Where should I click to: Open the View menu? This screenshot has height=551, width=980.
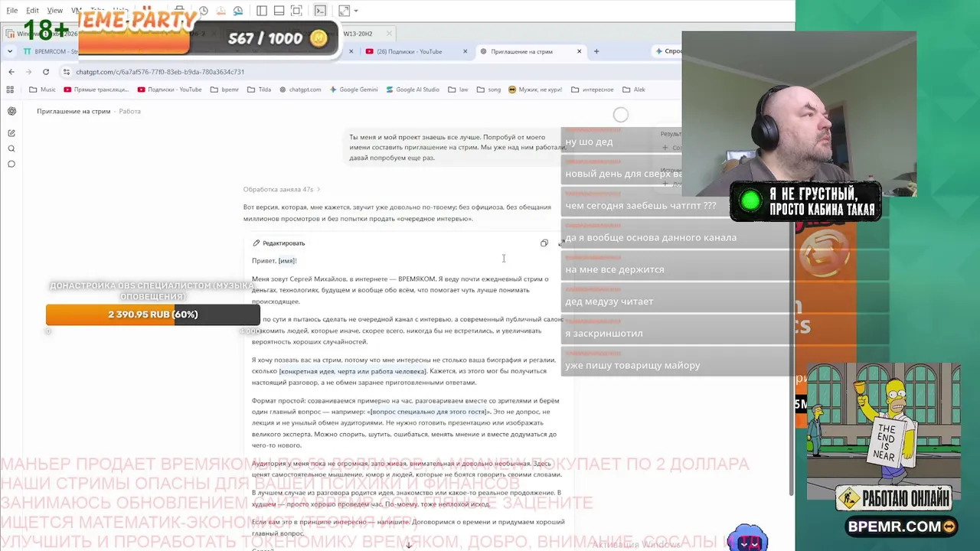pyautogui.click(x=55, y=11)
